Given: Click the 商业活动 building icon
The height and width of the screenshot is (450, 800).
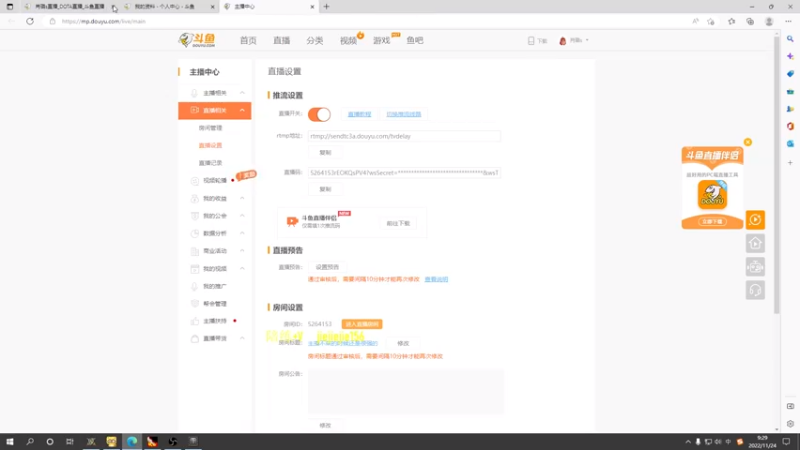Looking at the screenshot, I should coord(194,251).
